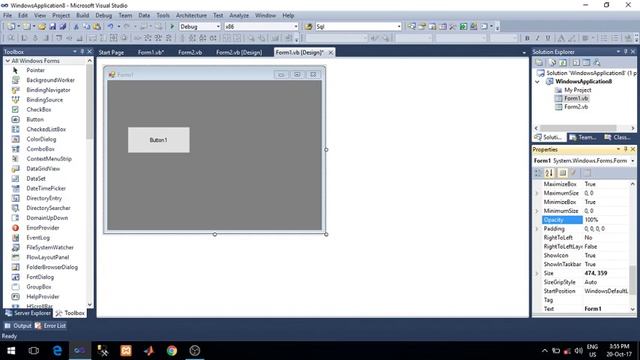Open the Output panel tab
This screenshot has width=640, height=360.
pos(18,326)
